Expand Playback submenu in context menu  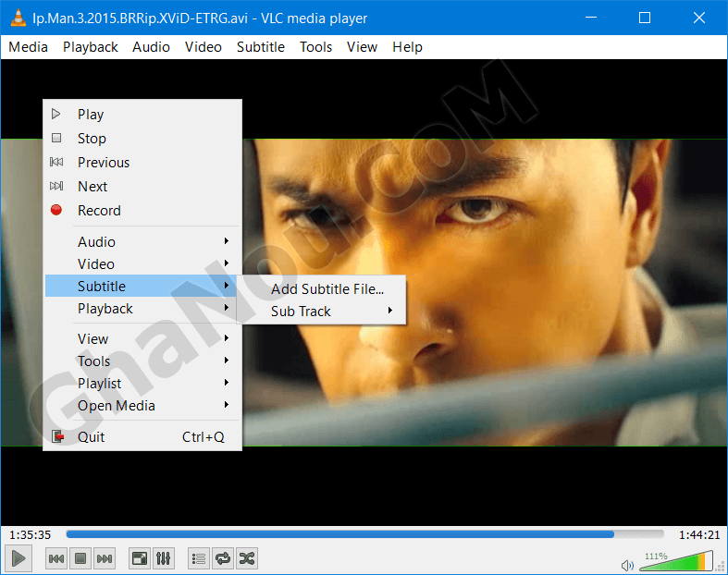click(x=142, y=309)
